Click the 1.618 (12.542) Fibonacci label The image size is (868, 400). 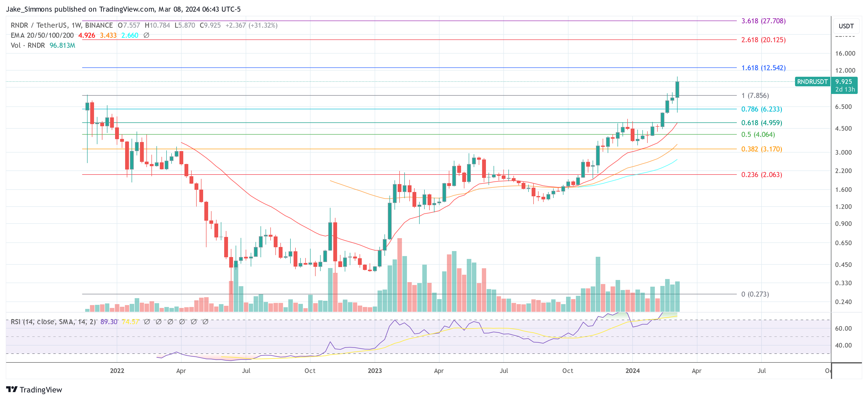(763, 68)
